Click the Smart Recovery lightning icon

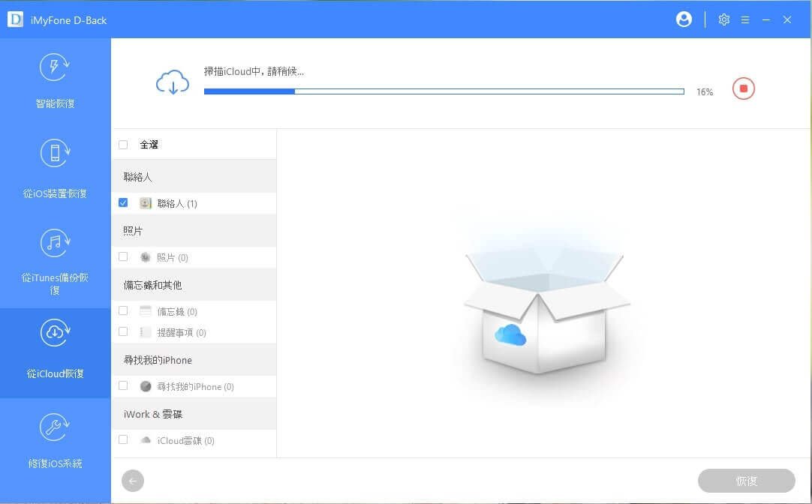[55, 67]
